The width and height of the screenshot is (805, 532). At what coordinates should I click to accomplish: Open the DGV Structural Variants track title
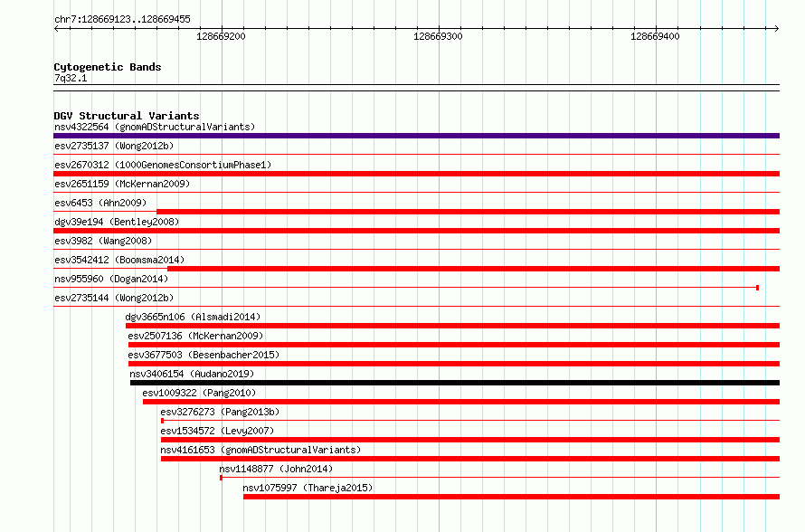click(127, 116)
